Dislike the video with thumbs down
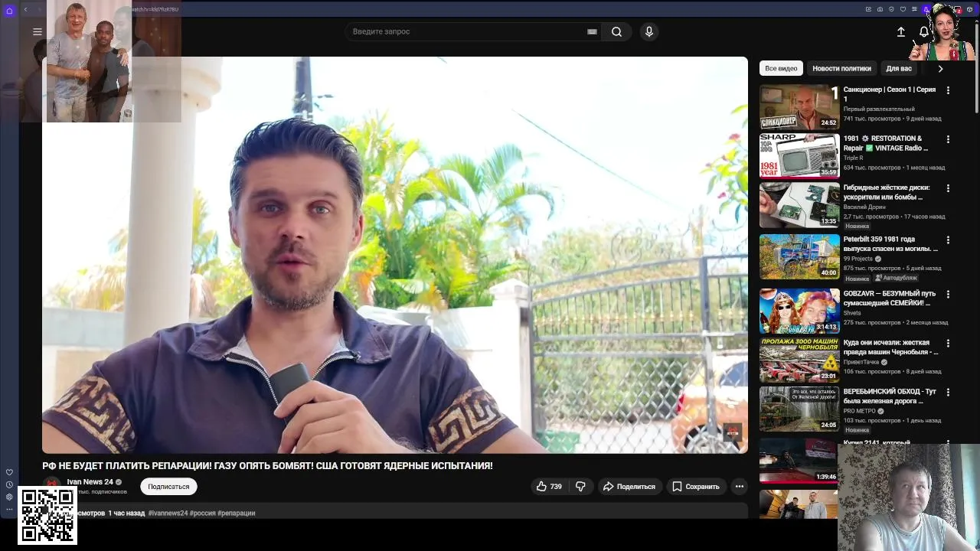The width and height of the screenshot is (980, 551). 580,486
